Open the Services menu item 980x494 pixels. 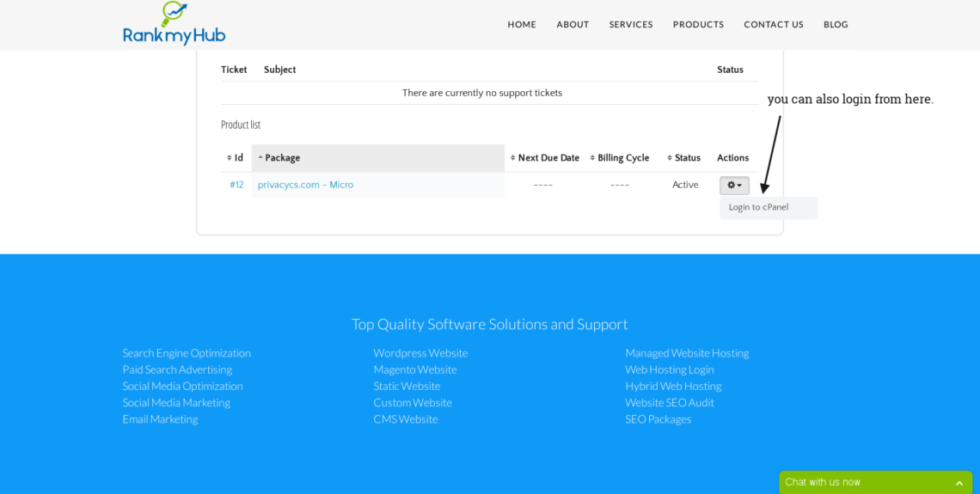[x=631, y=25]
